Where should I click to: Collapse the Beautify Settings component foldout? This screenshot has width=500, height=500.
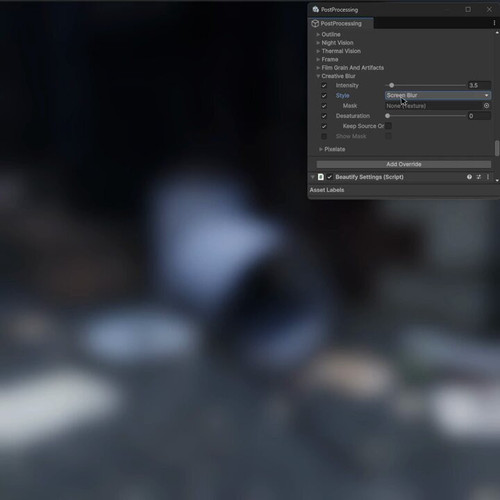point(313,177)
